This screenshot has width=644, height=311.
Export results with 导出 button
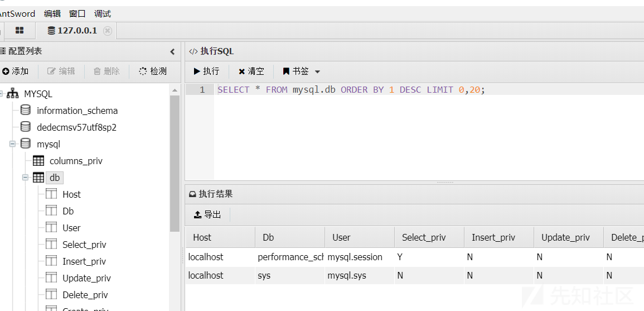pyautogui.click(x=207, y=214)
